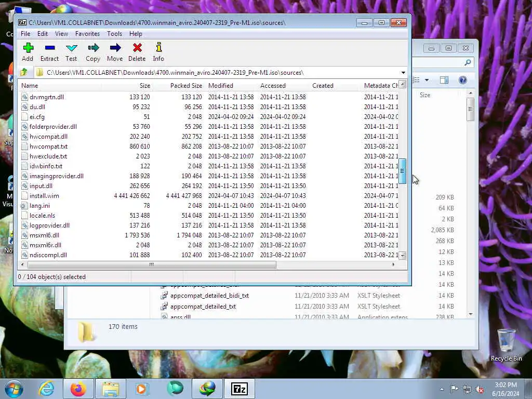532x399 pixels.
Task: Click the Explorer window vertical scrollbar thumb
Action: pyautogui.click(x=470, y=109)
